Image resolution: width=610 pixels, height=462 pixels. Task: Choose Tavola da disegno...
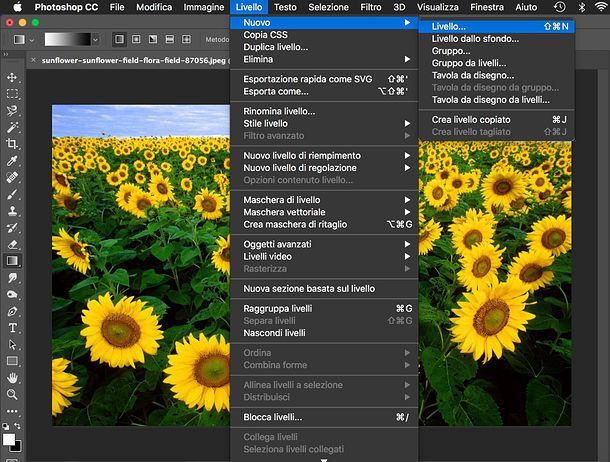tap(496, 75)
